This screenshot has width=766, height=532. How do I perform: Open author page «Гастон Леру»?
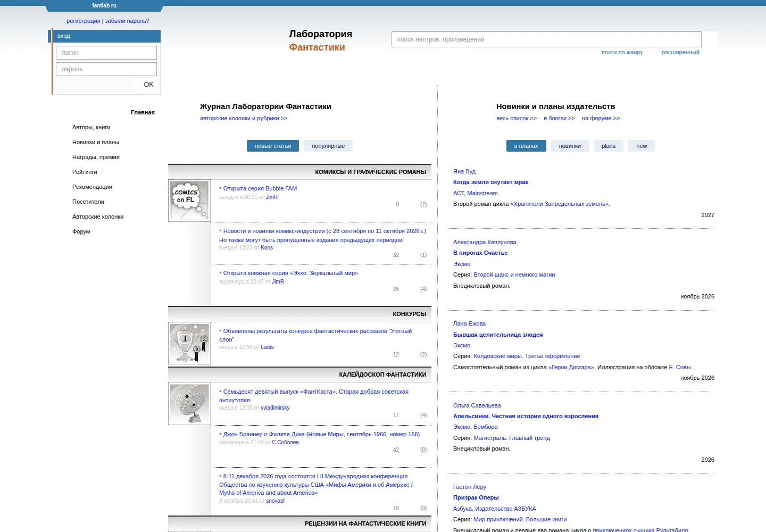(470, 487)
